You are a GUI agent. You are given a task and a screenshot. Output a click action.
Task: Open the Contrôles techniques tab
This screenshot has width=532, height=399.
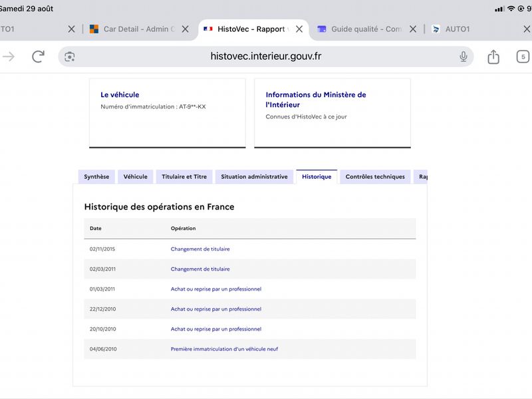pyautogui.click(x=375, y=177)
